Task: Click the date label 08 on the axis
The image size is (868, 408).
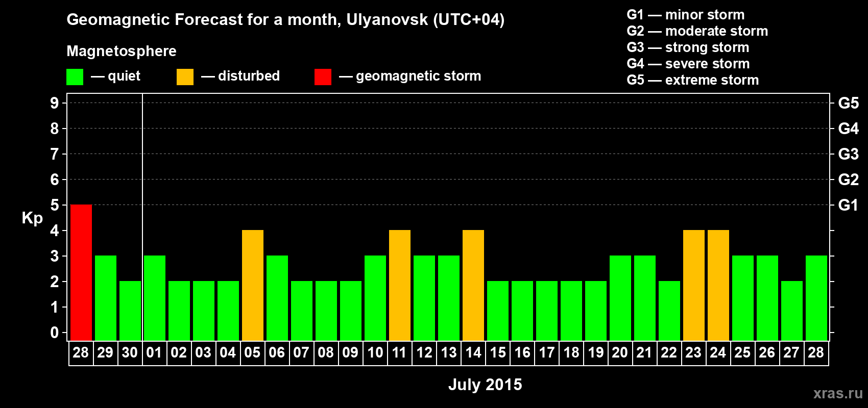Action: (326, 352)
